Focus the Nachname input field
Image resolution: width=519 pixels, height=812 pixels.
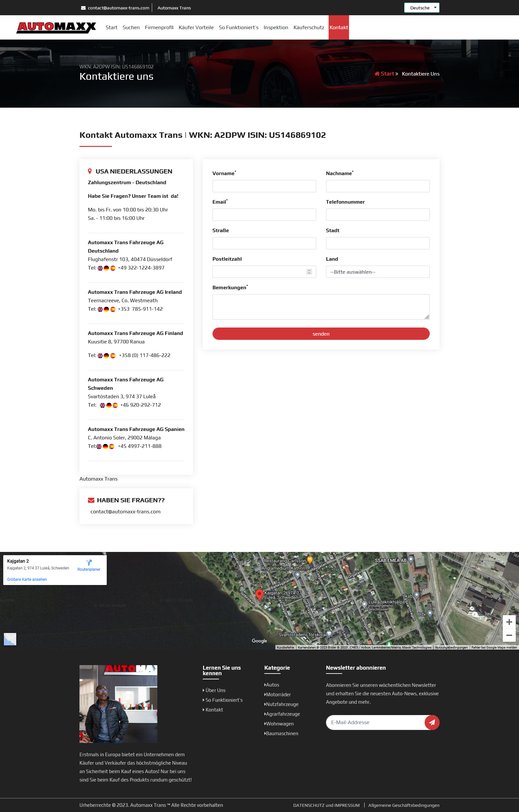point(378,186)
